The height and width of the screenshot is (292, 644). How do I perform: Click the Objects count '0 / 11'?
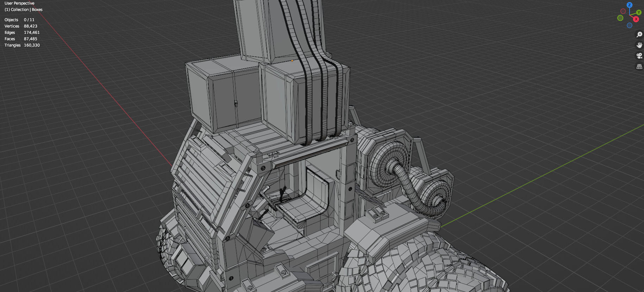tap(29, 20)
